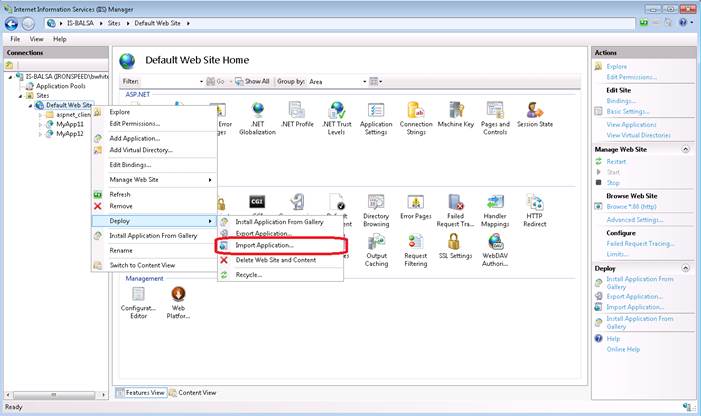
Task: Click Stop in Actions pane
Action: pos(613,183)
